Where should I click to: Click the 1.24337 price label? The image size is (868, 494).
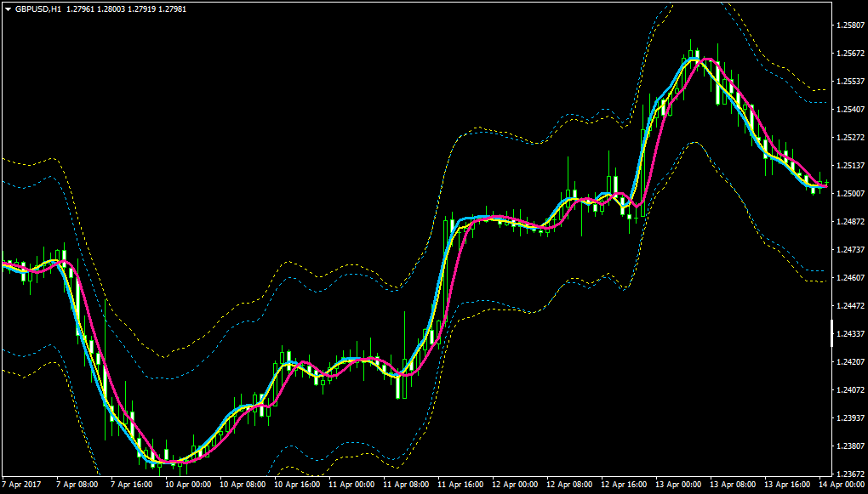(x=850, y=333)
